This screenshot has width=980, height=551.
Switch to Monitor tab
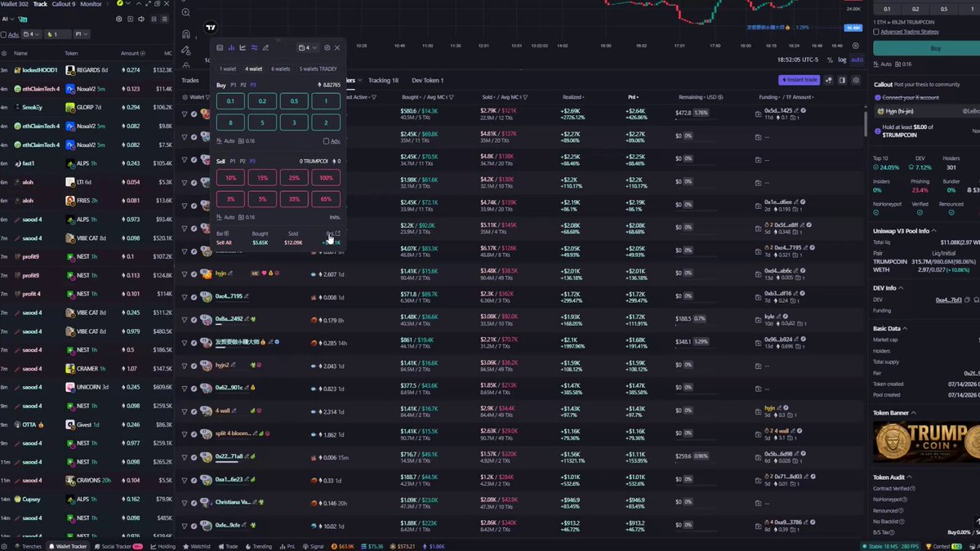91,4
